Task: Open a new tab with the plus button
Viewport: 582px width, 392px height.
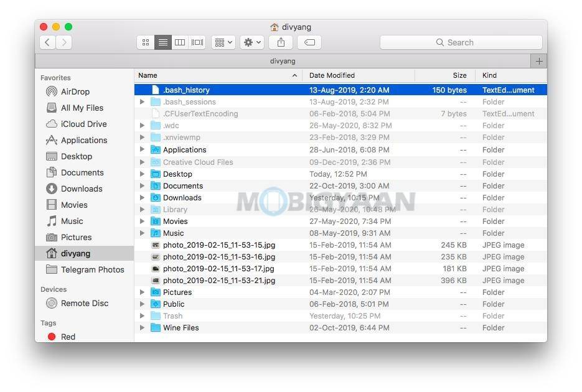Action: tap(539, 60)
